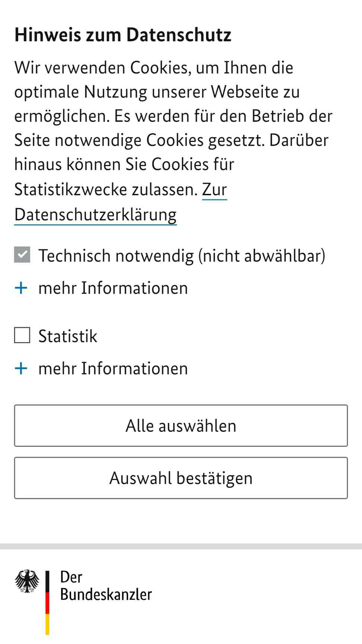362x644 pixels.
Task: Click the Technisch notwendig (nicht abwählbar) label
Action: click(182, 256)
